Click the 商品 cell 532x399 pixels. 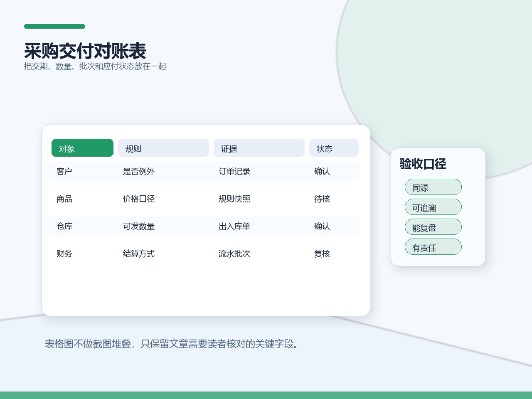click(64, 199)
